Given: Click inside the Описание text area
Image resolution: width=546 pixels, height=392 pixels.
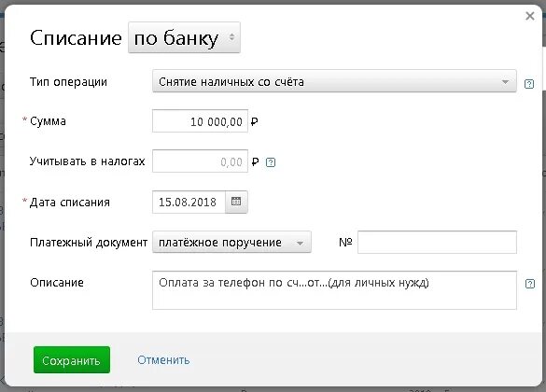Looking at the screenshot, I should coord(334,290).
